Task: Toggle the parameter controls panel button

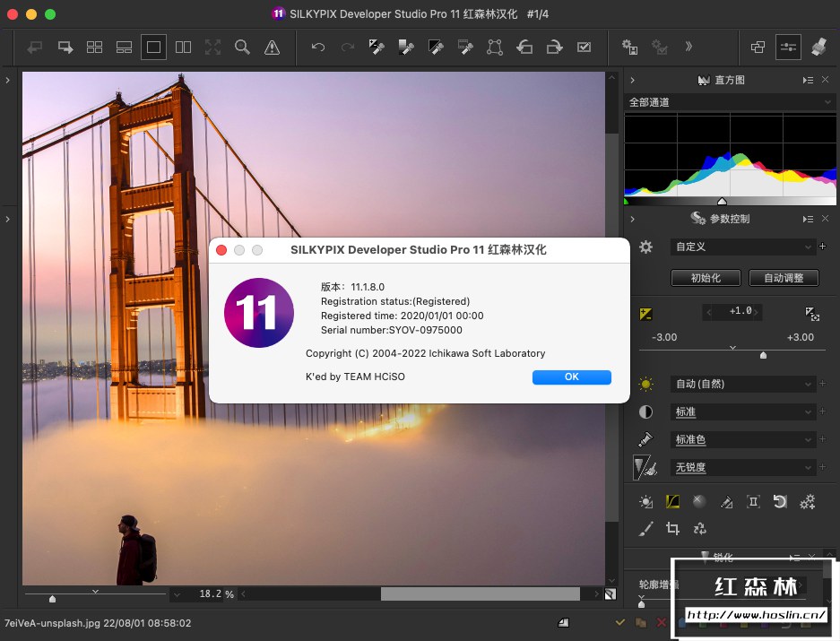Action: point(788,47)
